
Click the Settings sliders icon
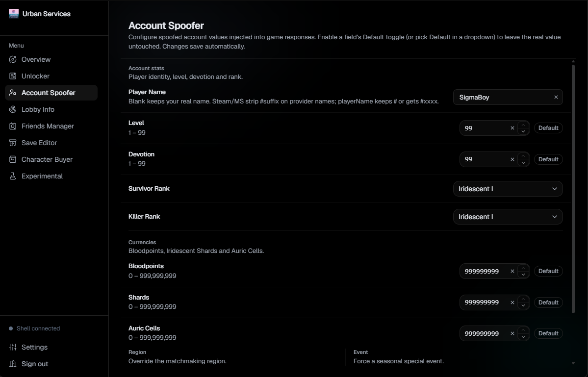(x=13, y=347)
